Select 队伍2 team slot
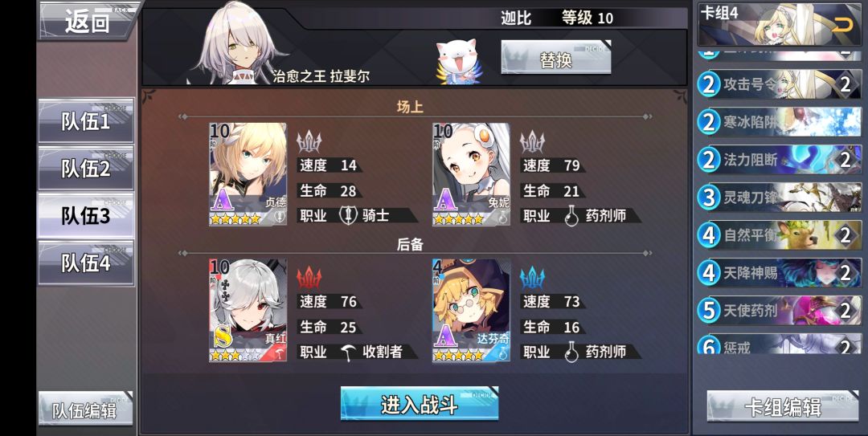The width and height of the screenshot is (868, 436). (86, 168)
